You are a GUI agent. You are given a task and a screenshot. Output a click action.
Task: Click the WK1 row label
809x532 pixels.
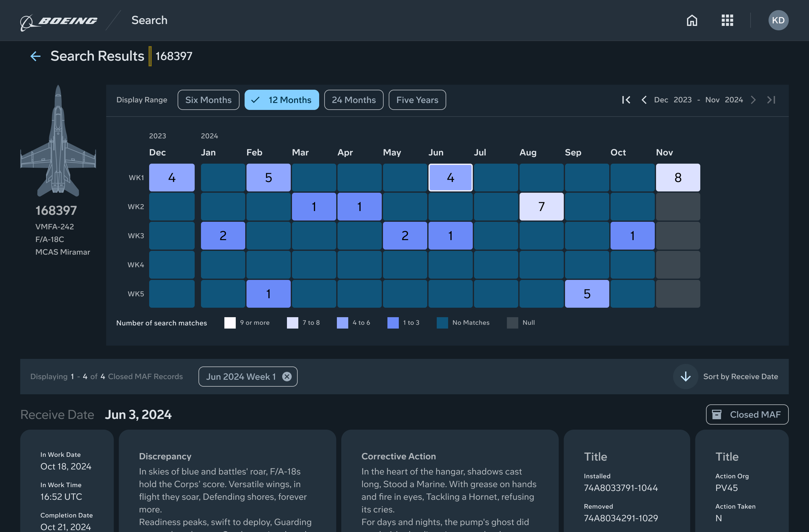[136, 178]
